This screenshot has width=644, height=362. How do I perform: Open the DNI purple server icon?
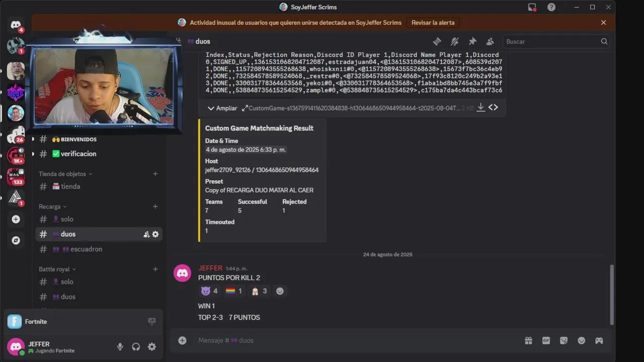click(16, 93)
